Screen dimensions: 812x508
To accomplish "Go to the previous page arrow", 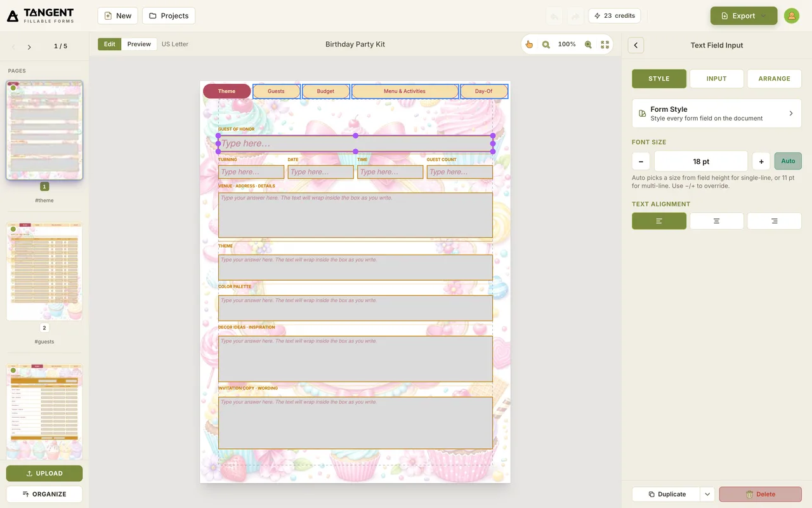I will 13,47.
